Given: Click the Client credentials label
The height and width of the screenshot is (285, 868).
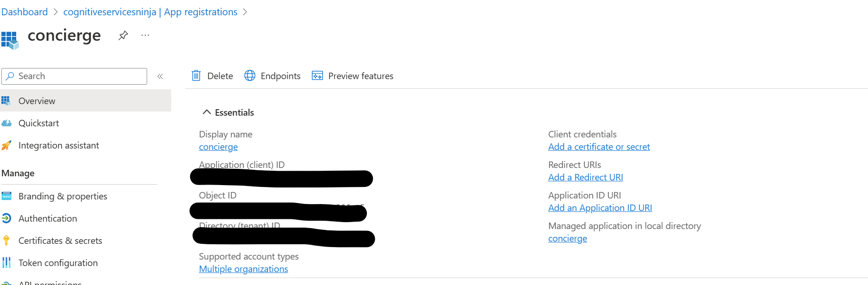Looking at the screenshot, I should [583, 134].
